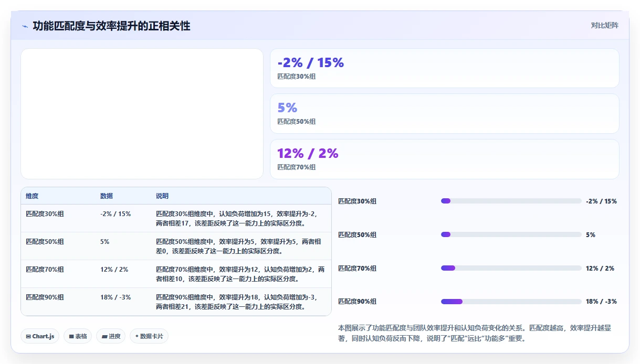Select the Chart.js tag chip
This screenshot has width=640, height=364.
tap(40, 336)
